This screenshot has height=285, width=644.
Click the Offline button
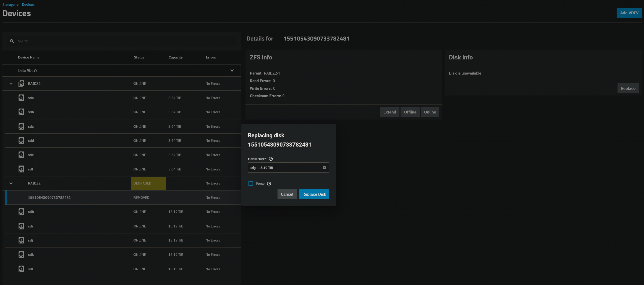point(410,112)
